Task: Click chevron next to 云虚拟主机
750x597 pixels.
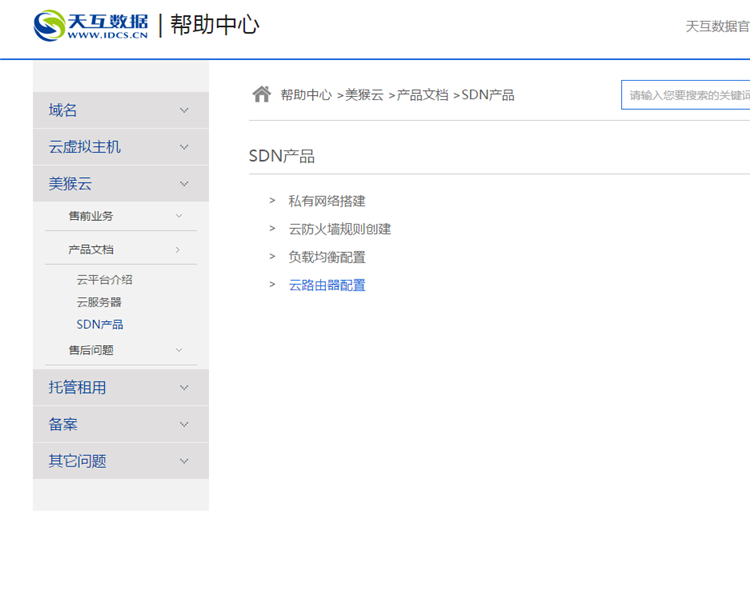Action: click(x=184, y=147)
